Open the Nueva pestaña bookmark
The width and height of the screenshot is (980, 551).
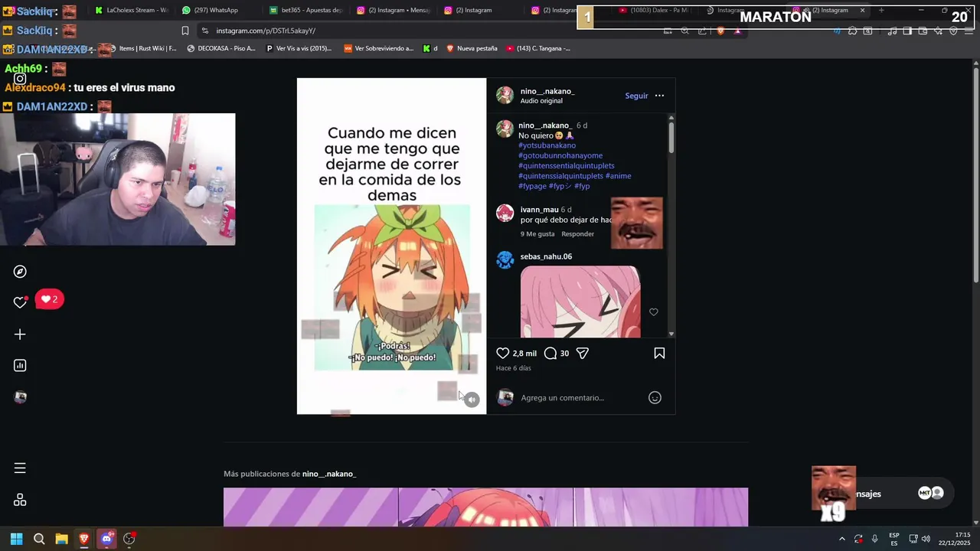click(472, 48)
